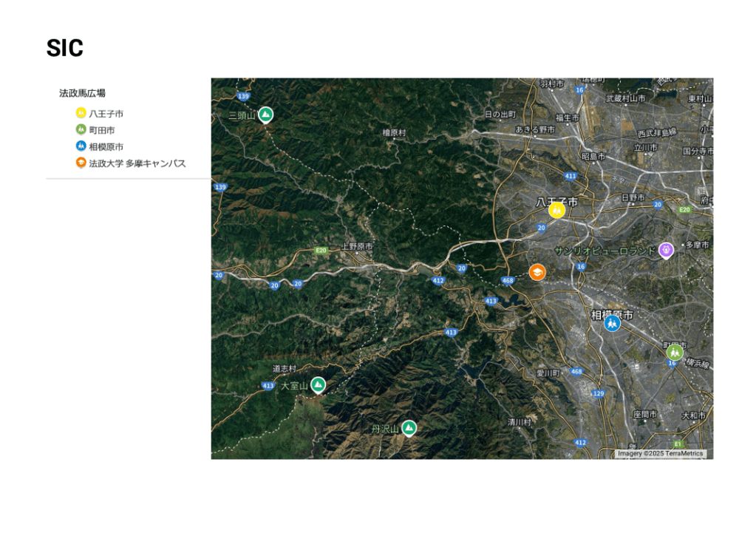Click the 上野原市 city label on map
This screenshot has width=756, height=536.
coord(357,246)
